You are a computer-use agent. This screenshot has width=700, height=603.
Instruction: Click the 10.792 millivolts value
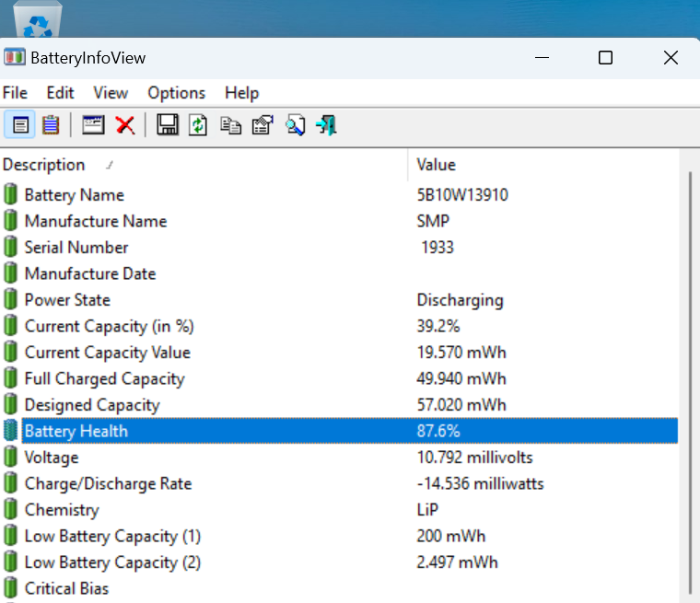[475, 458]
